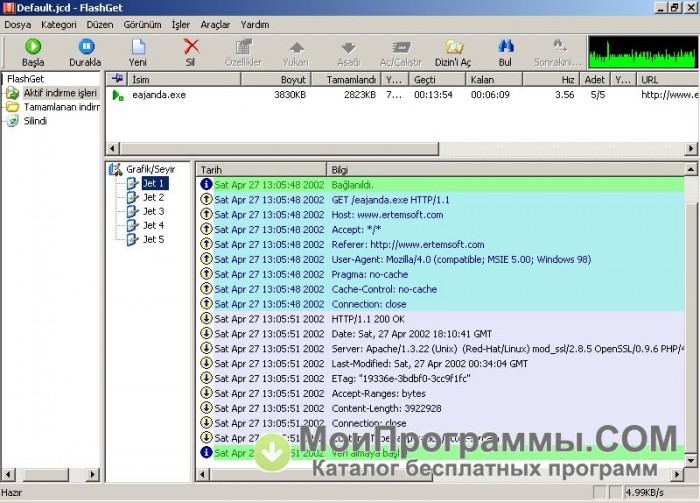Click the download list horizontal scrollbar thumb
This screenshot has height=503, width=700.
tap(279, 148)
